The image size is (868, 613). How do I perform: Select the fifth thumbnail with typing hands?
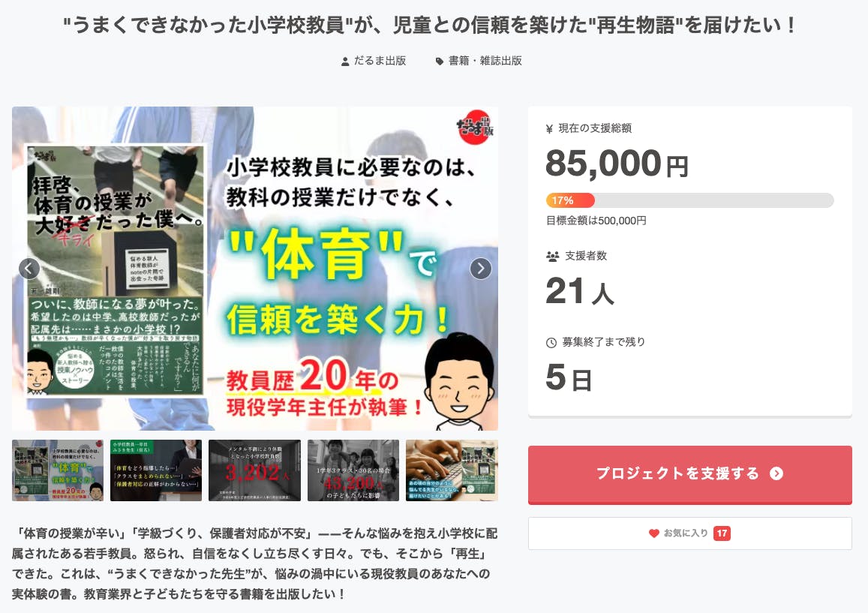tap(452, 470)
